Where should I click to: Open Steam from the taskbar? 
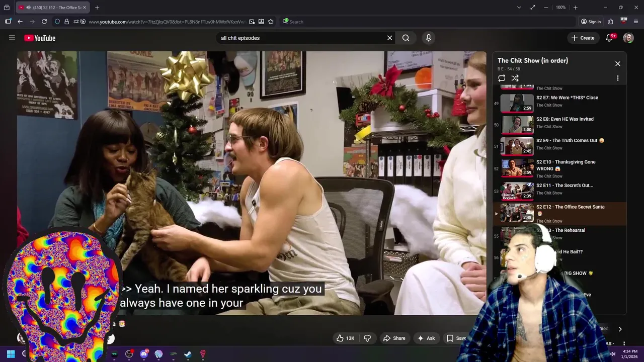coord(188,354)
